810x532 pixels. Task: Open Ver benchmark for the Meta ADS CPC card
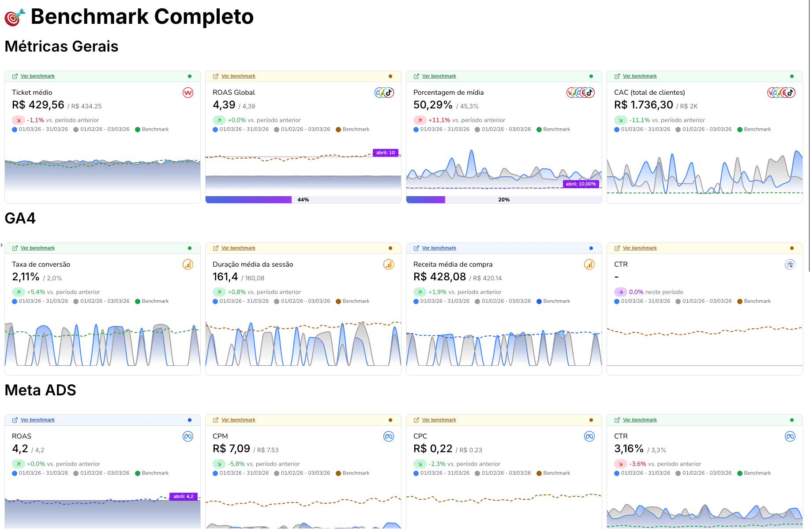click(x=439, y=420)
